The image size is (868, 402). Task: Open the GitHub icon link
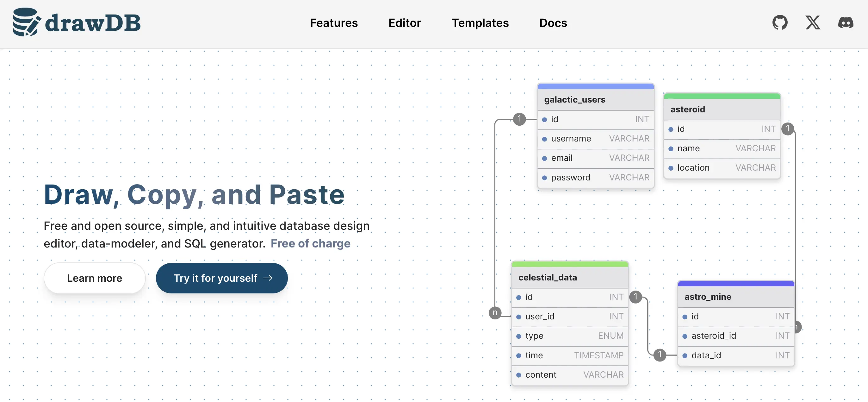pyautogui.click(x=780, y=23)
